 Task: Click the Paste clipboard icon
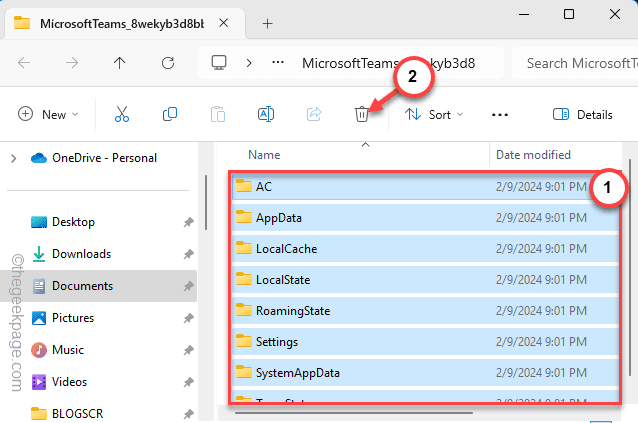(x=218, y=114)
